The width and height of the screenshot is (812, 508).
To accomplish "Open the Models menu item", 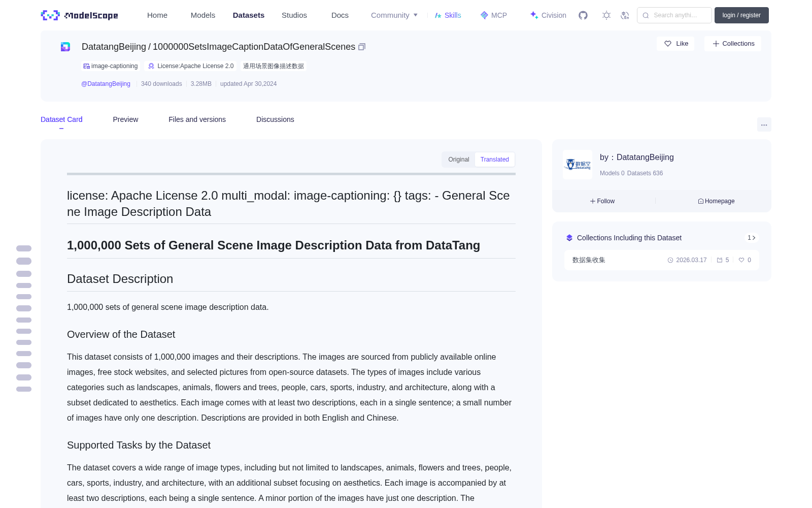I will tap(203, 15).
